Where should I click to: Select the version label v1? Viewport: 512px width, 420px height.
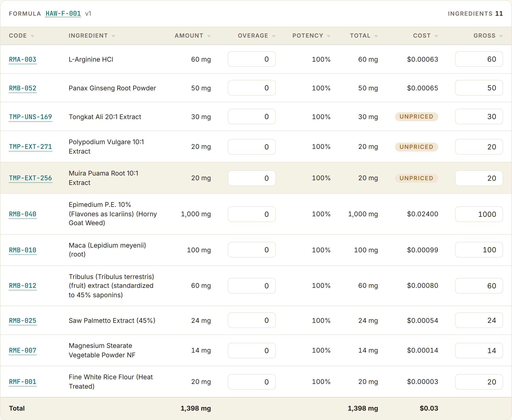point(88,14)
